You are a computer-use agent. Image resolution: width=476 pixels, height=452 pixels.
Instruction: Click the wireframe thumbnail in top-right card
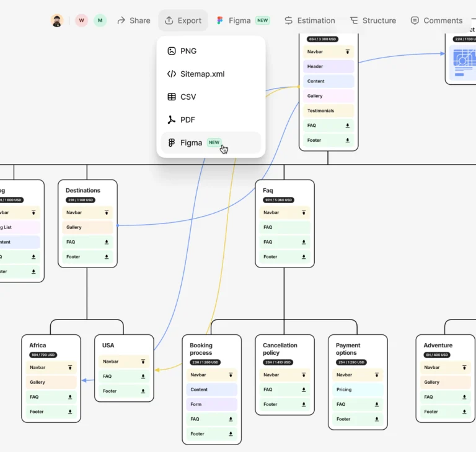(x=462, y=63)
